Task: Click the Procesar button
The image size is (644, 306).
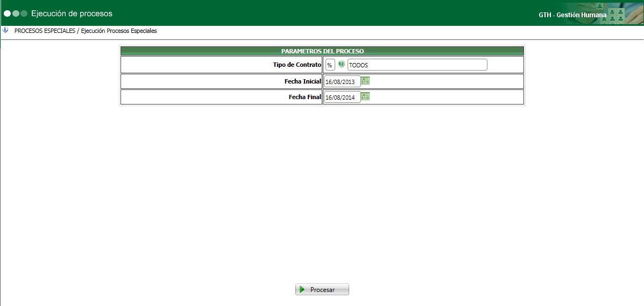Action: (x=322, y=289)
